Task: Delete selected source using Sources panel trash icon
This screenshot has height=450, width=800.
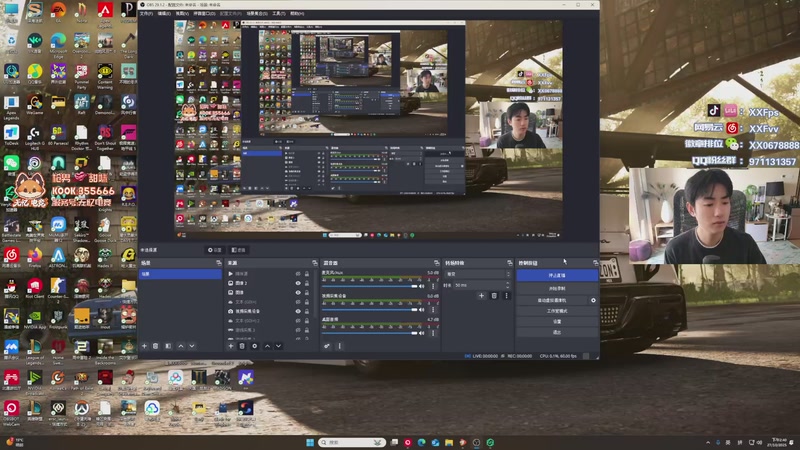Action: [x=242, y=346]
